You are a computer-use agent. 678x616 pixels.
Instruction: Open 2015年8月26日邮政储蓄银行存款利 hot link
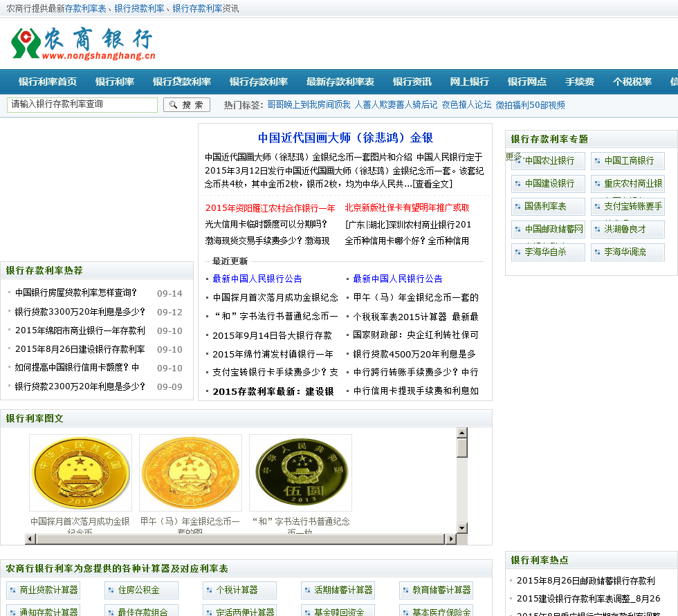[586, 581]
